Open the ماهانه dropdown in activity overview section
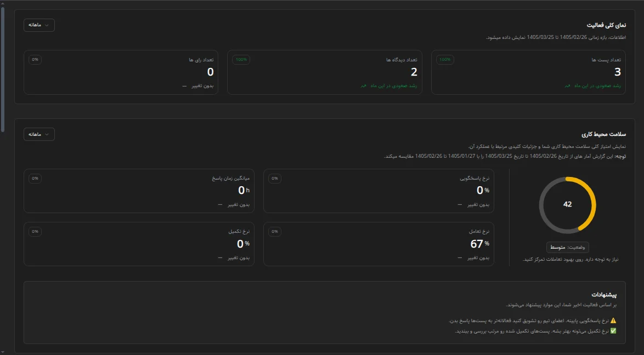 [x=39, y=25]
